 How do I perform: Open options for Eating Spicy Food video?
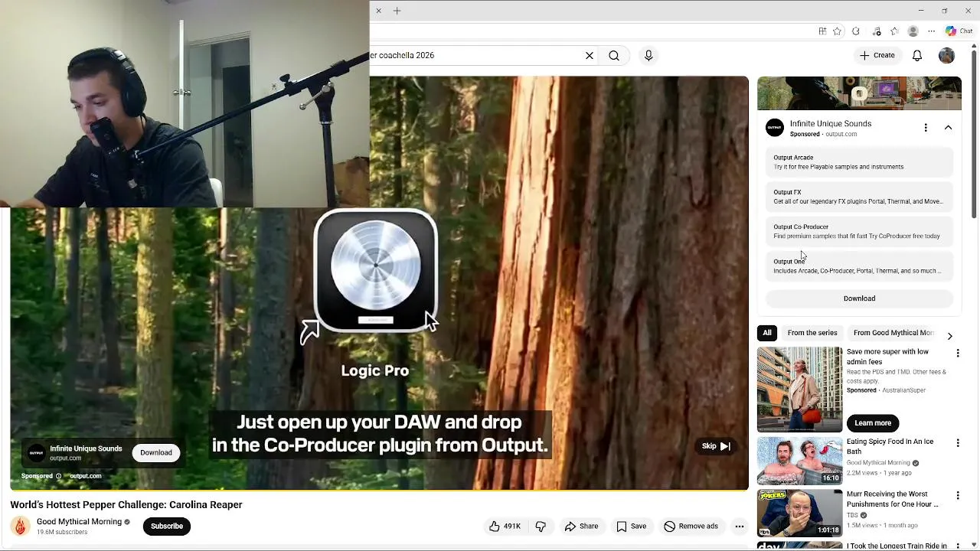[957, 443]
